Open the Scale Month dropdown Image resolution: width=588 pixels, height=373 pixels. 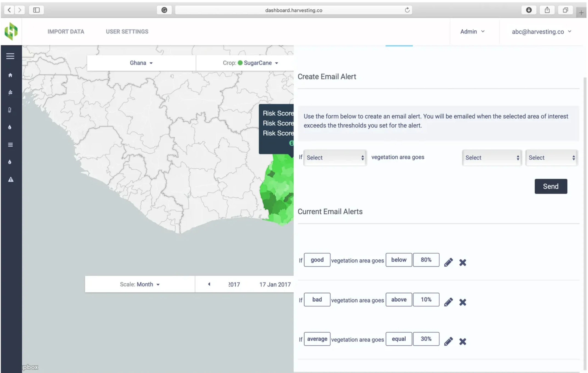[140, 284]
